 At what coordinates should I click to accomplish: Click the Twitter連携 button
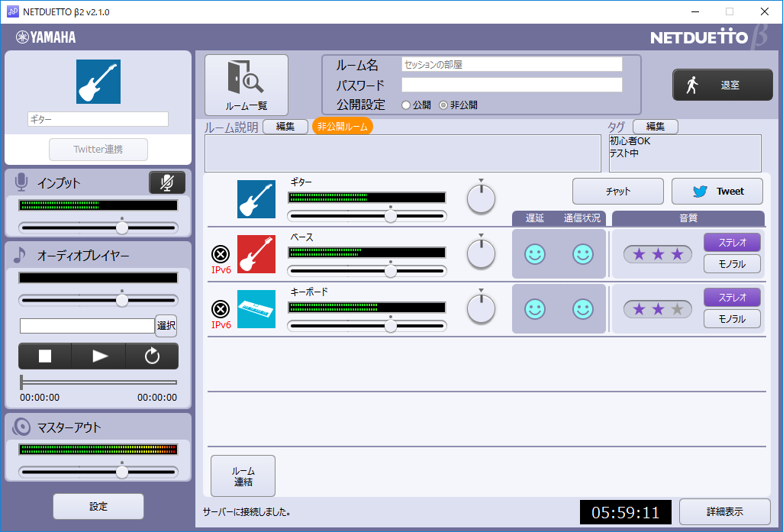pos(98,150)
